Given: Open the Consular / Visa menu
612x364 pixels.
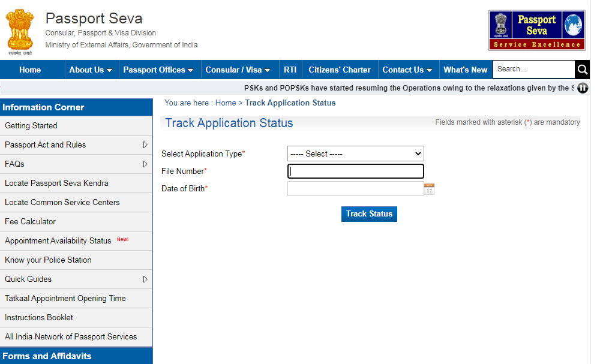Looking at the screenshot, I should pyautogui.click(x=239, y=69).
